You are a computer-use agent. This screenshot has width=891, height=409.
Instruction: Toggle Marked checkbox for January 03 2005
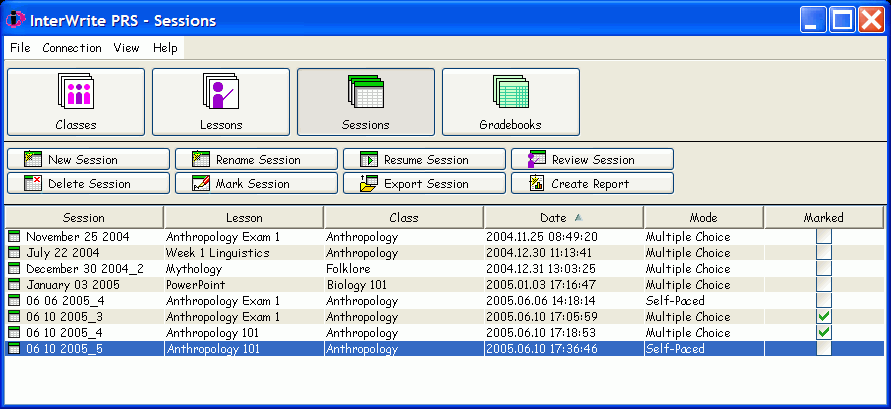coord(824,284)
